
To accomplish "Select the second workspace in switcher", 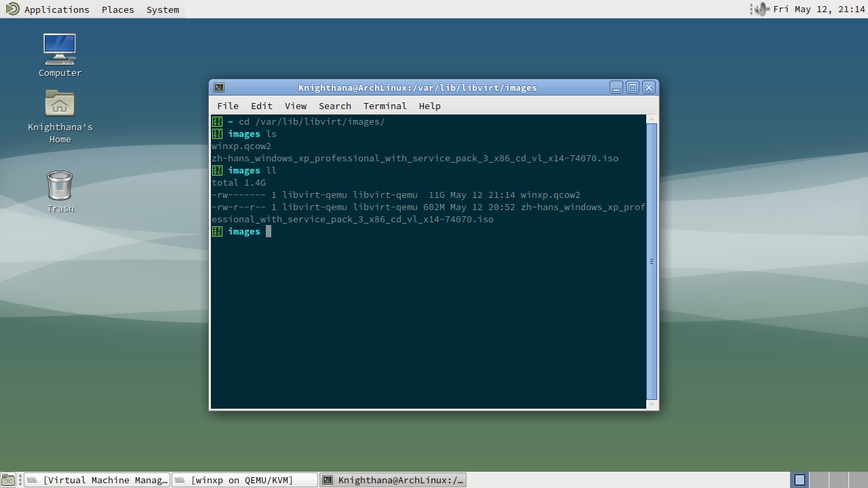I will pyautogui.click(x=819, y=480).
